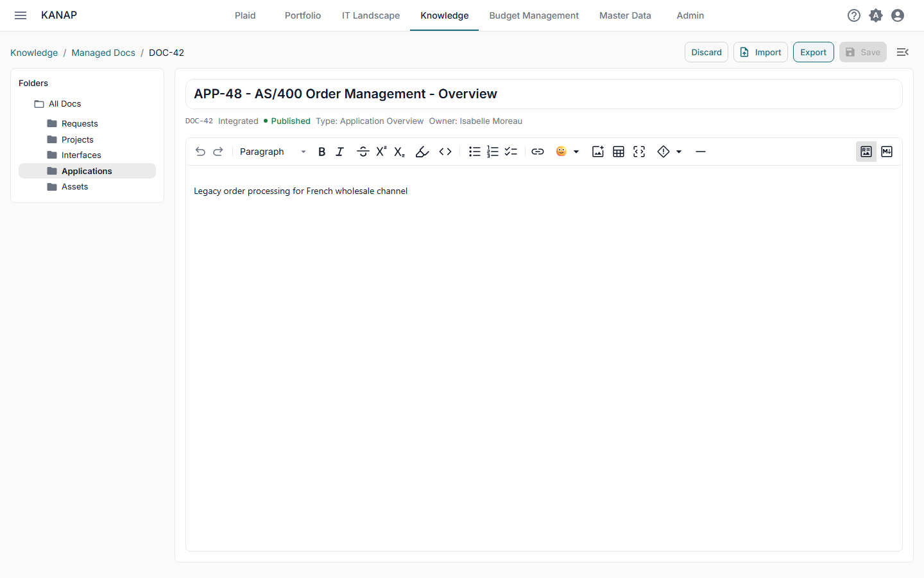This screenshot has width=924, height=578.
Task: Open the admin settings gear icon
Action: [x=876, y=15]
